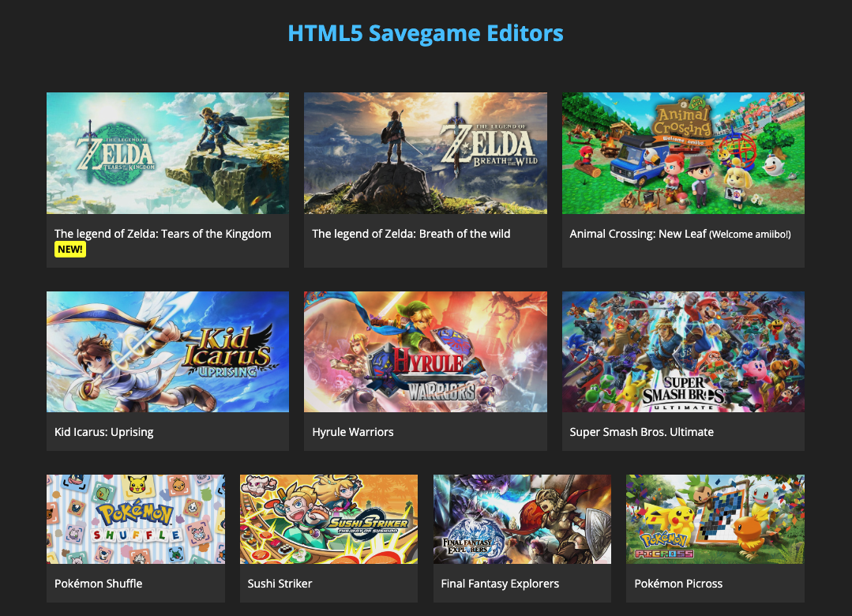Screen dimensions: 852x616
Task: Click the yellow 'NEW!' badge
Action: [70, 250]
